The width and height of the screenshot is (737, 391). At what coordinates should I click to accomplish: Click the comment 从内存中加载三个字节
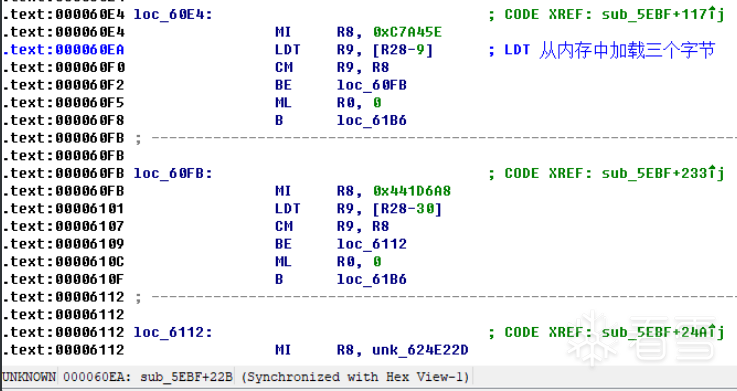[x=627, y=50]
